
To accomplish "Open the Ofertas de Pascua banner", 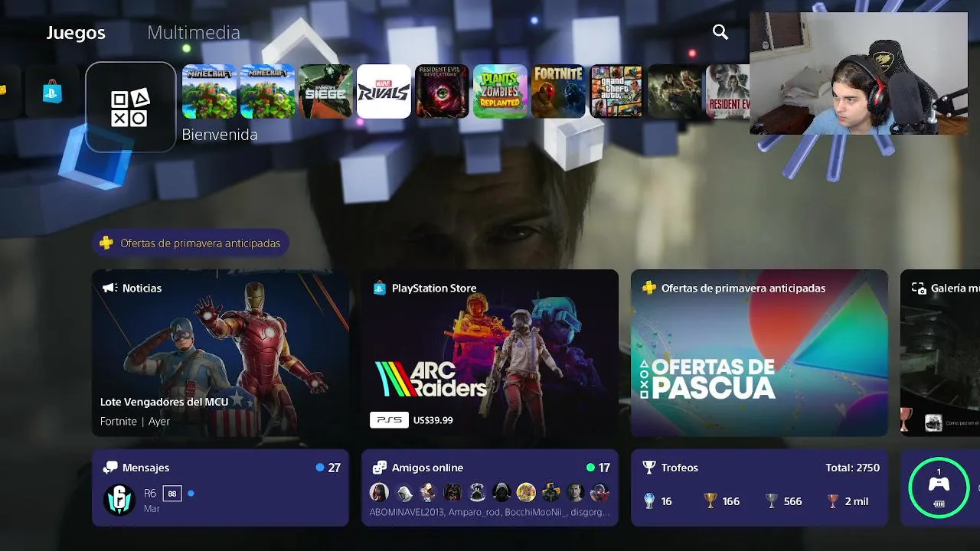I will 759,353.
